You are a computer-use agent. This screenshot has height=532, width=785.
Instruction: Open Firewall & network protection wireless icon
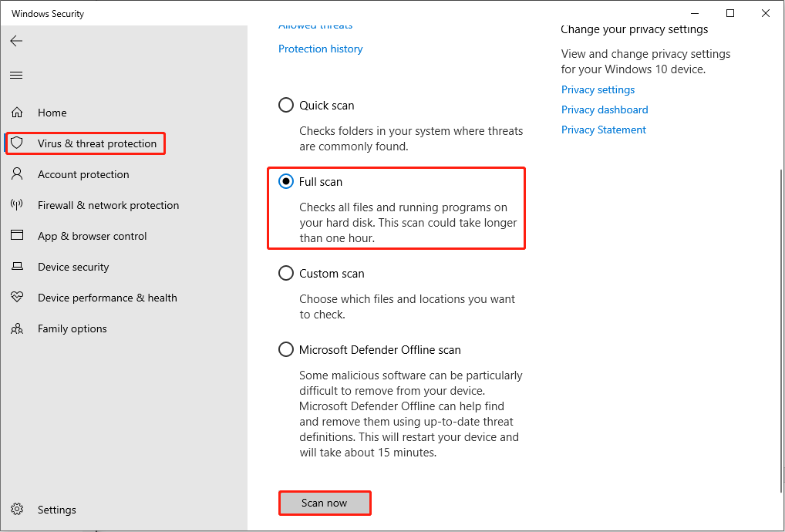pyautogui.click(x=17, y=205)
